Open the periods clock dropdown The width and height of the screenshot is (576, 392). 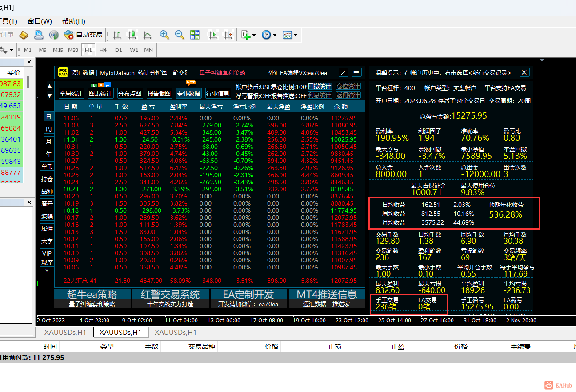(x=269, y=35)
